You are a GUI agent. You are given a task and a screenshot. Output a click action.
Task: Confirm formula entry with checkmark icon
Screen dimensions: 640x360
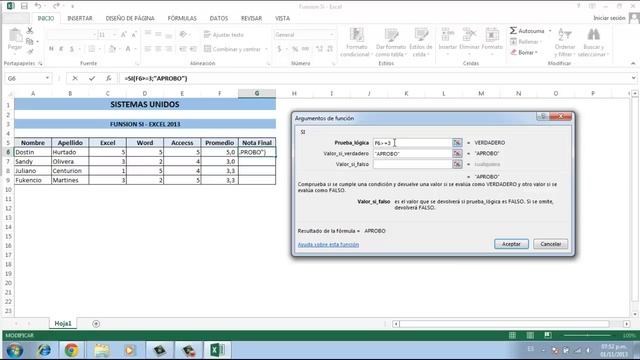pyautogui.click(x=92, y=78)
